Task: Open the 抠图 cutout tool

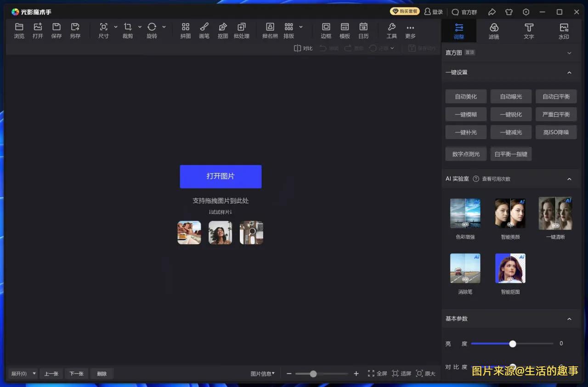Action: 223,30
